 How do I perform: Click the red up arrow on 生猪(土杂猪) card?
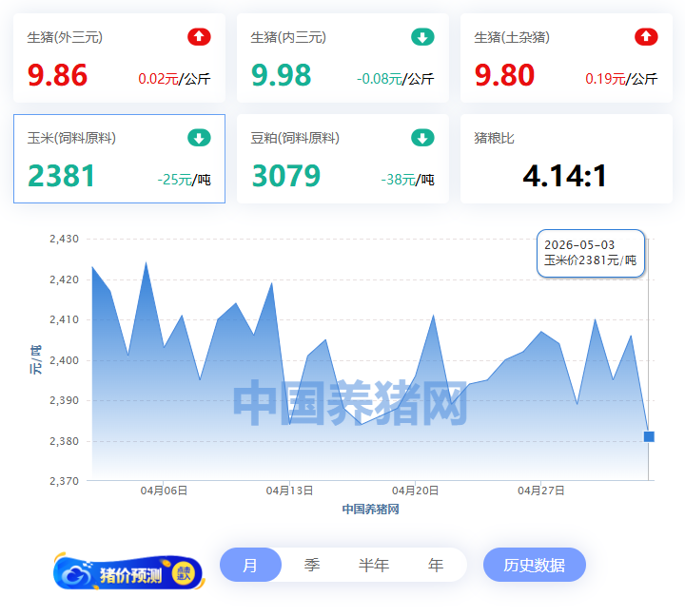tap(646, 37)
